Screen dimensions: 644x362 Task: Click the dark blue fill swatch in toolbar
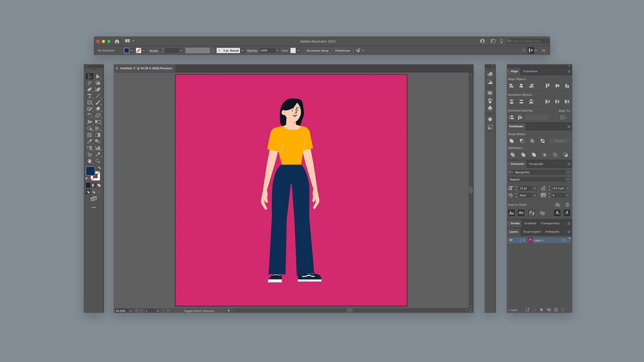90,171
